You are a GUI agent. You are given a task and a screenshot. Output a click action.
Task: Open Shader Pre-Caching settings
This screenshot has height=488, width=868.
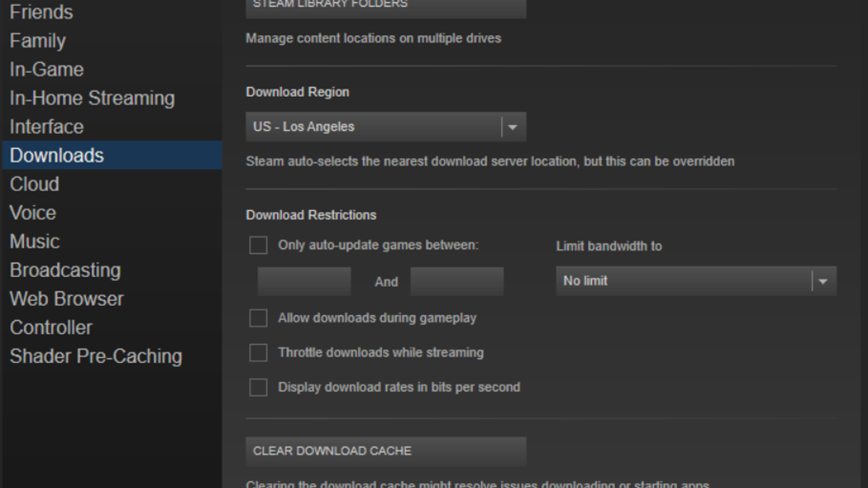[95, 356]
